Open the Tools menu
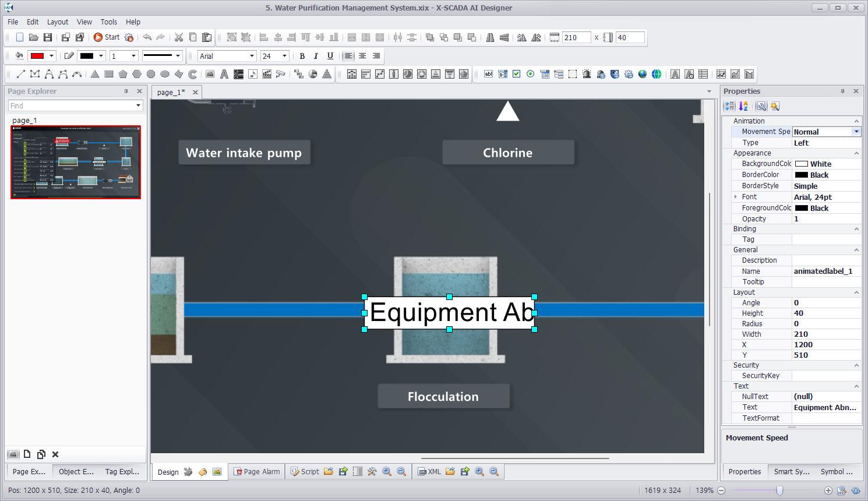The height and width of the screenshot is (501, 868). coord(109,22)
